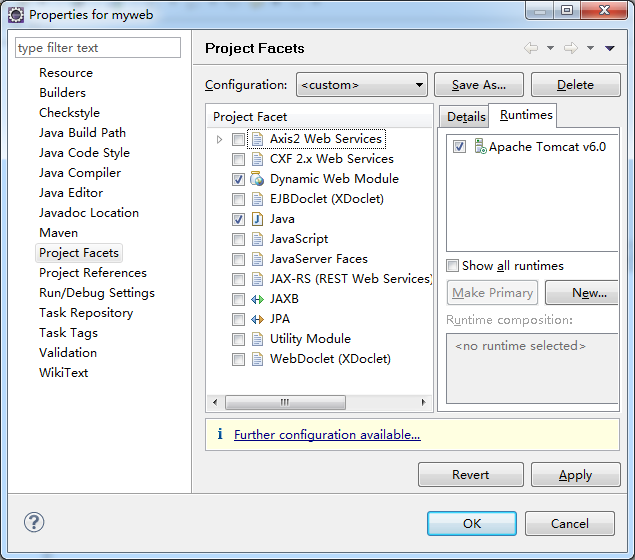This screenshot has height=560, width=635.
Task: Open Java Build Path properties page
Action: click(83, 133)
